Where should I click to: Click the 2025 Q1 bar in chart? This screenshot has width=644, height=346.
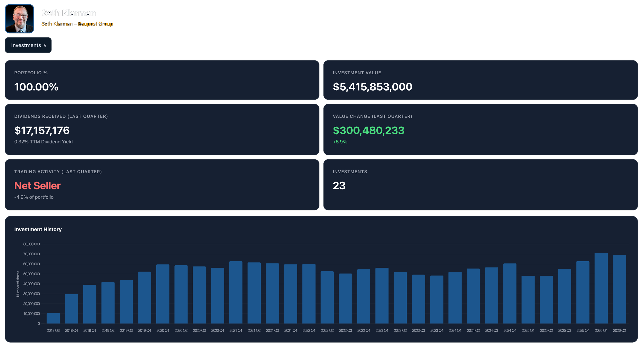click(528, 300)
